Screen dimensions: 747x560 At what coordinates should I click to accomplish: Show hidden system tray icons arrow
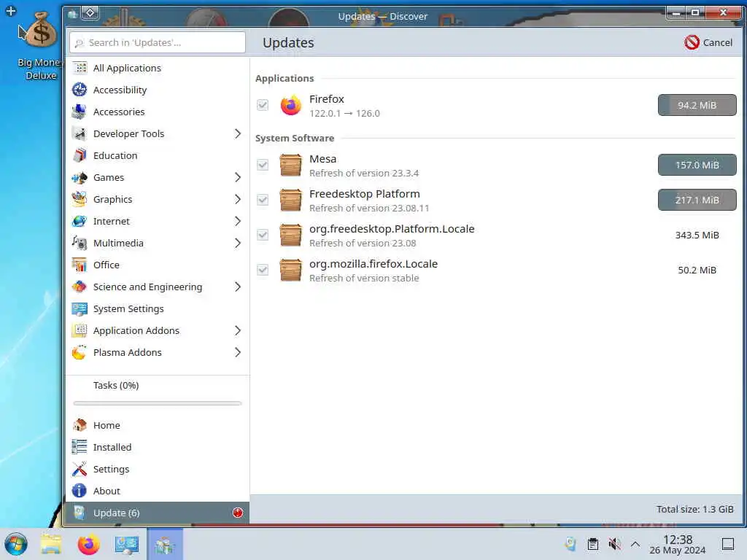pos(635,544)
